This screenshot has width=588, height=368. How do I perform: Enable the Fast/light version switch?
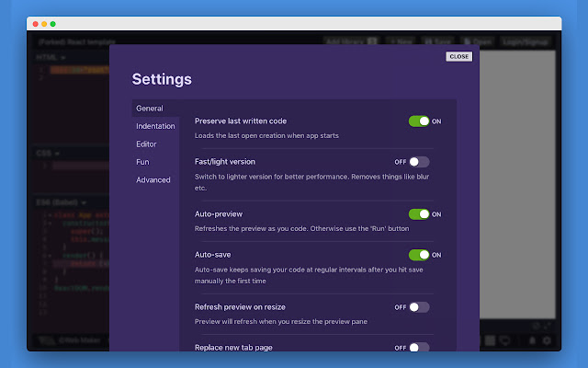point(419,162)
